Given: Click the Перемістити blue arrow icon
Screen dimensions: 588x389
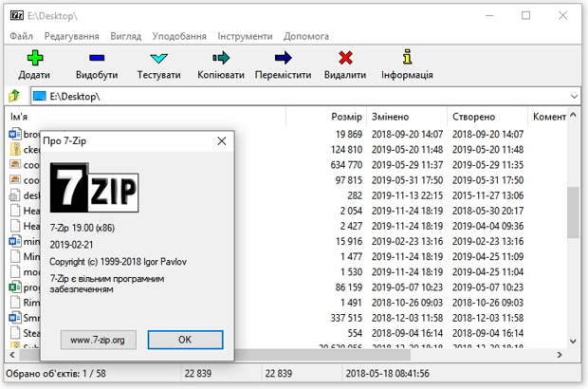Looking at the screenshot, I should (283, 58).
